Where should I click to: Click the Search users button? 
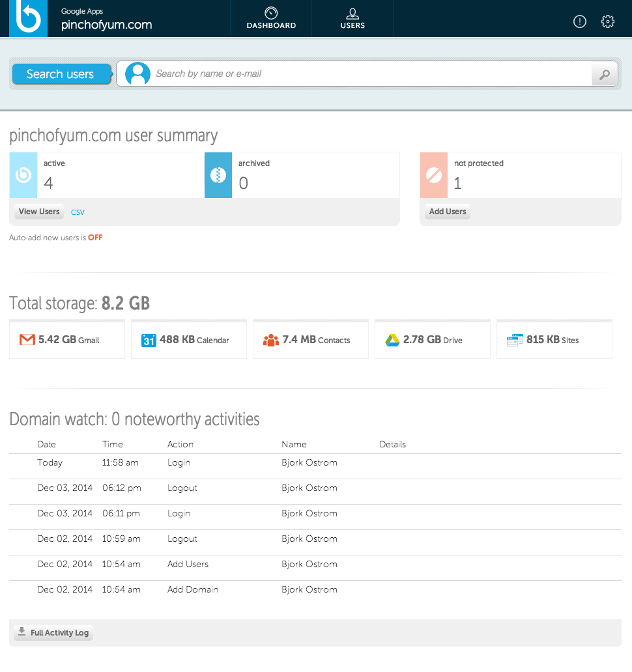click(x=61, y=74)
